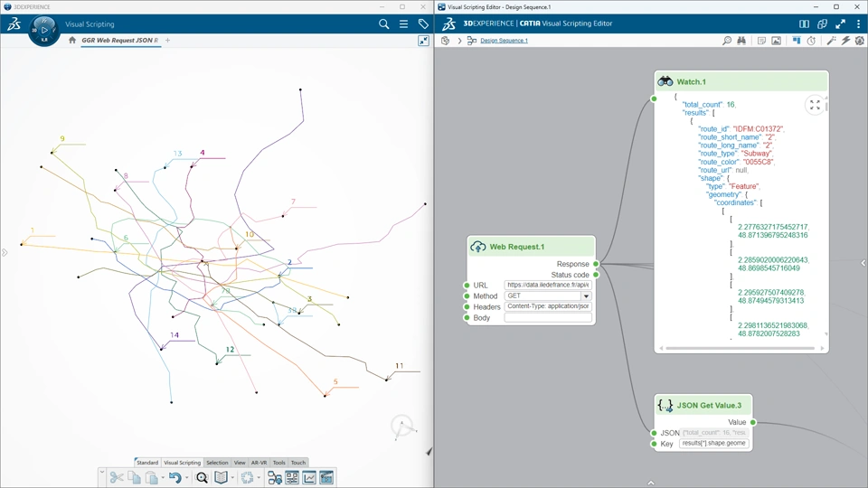The width and height of the screenshot is (868, 488).
Task: Select the GGR Web Request JSON tab
Action: point(120,40)
